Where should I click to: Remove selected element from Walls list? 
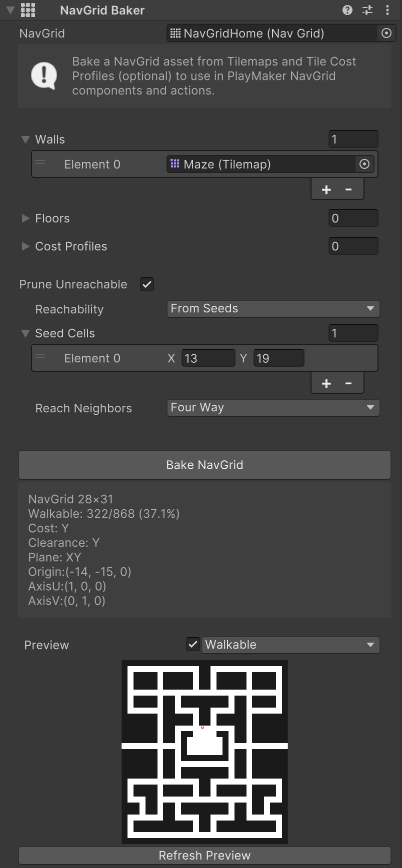click(348, 189)
